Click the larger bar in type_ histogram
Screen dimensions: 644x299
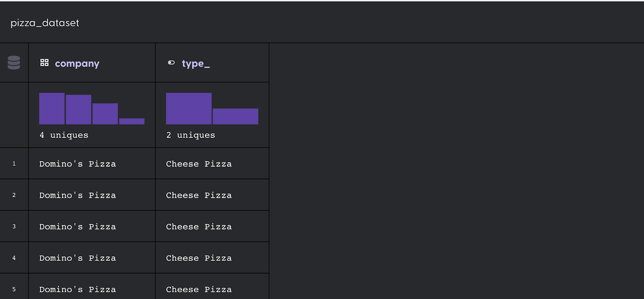pyautogui.click(x=189, y=108)
